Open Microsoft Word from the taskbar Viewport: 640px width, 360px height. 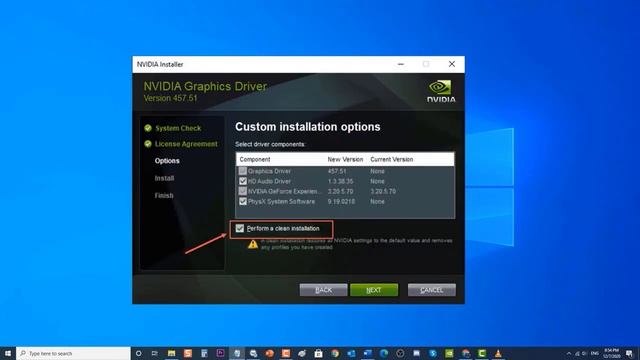pos(367,353)
